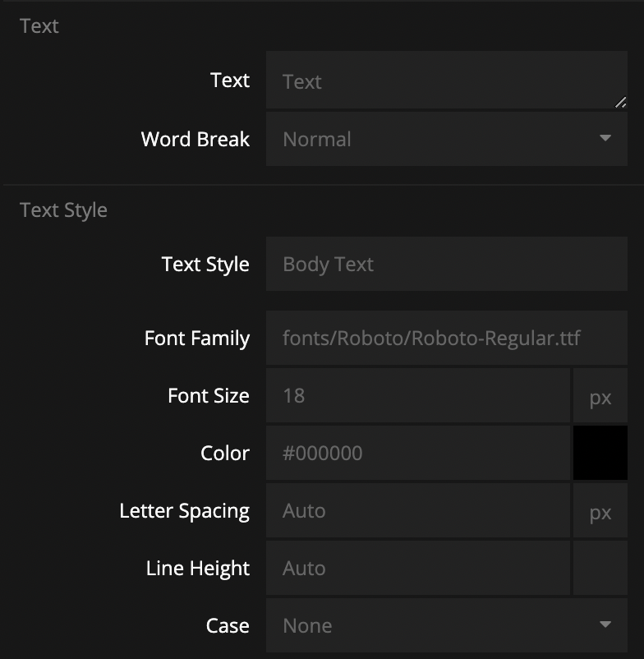Open the black color swatch picker
Image resolution: width=644 pixels, height=659 pixels.
[600, 453]
